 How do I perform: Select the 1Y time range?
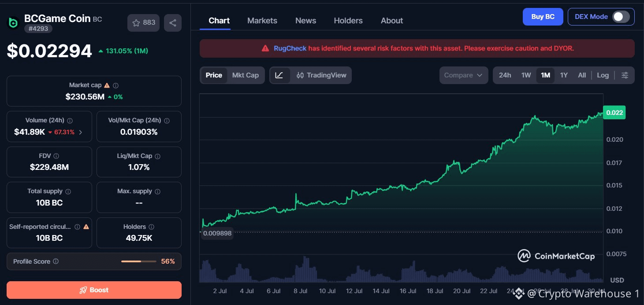point(564,75)
